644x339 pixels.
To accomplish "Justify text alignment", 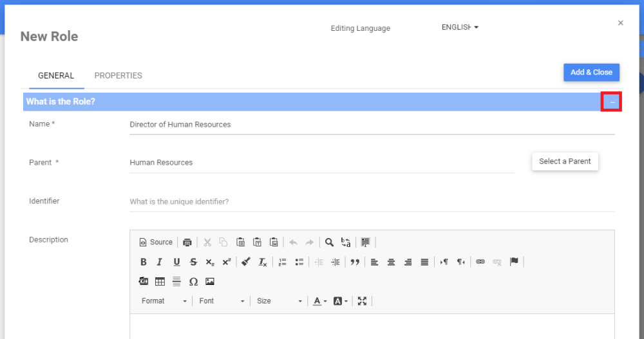I will (424, 262).
